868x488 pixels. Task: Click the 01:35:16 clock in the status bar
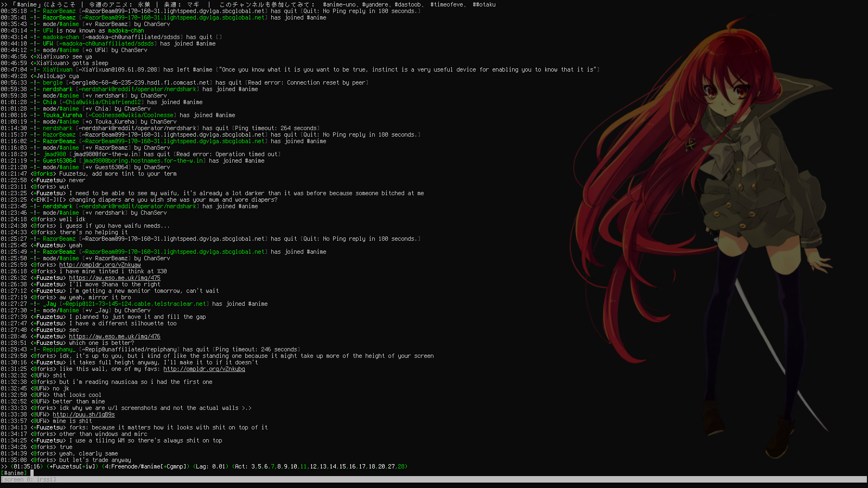pyautogui.click(x=27, y=467)
